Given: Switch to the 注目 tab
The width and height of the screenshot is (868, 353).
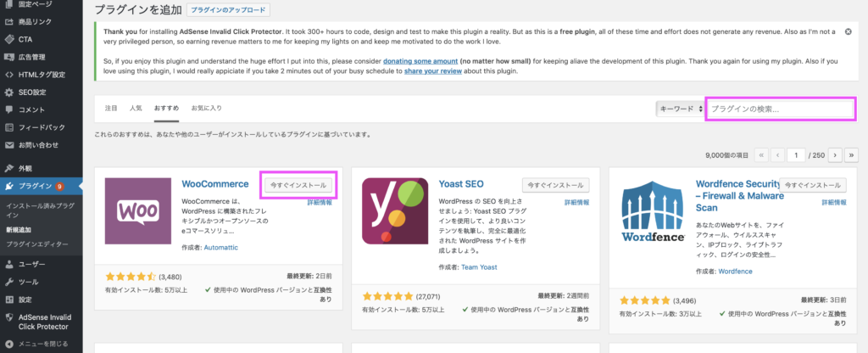Looking at the screenshot, I should point(111,108).
